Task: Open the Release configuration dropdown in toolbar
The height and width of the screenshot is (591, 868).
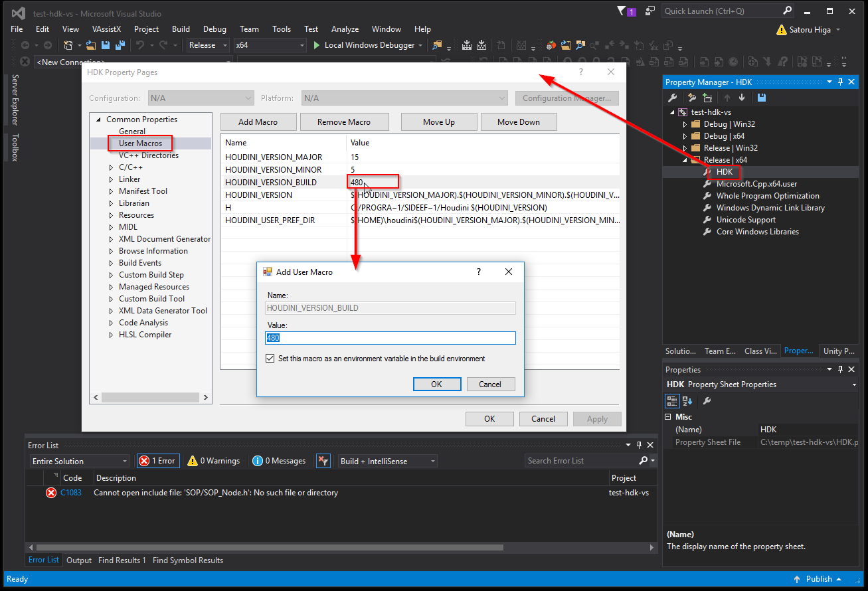Action: (x=207, y=45)
